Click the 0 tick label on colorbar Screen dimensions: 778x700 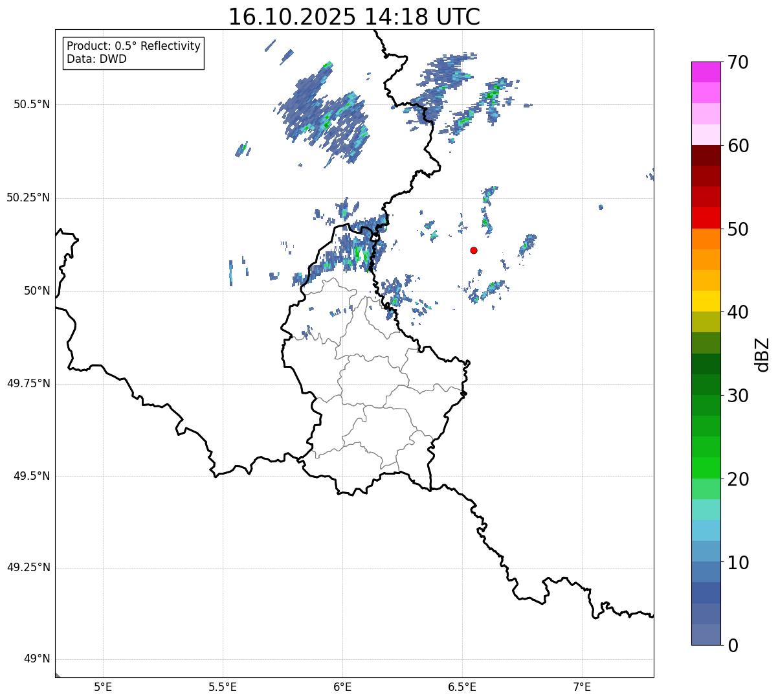point(733,646)
